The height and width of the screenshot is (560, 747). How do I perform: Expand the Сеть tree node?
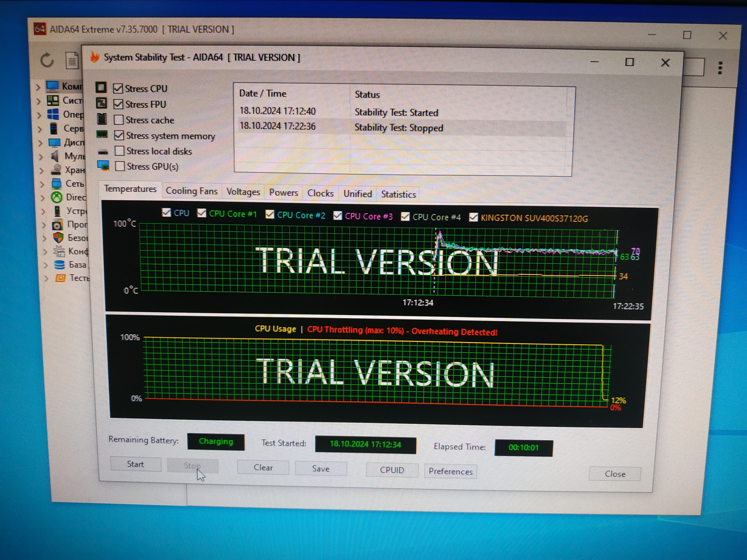point(43,184)
